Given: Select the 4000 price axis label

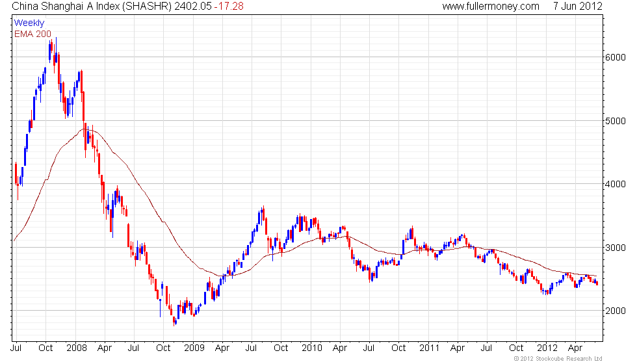Looking at the screenshot, I should coord(616,184).
